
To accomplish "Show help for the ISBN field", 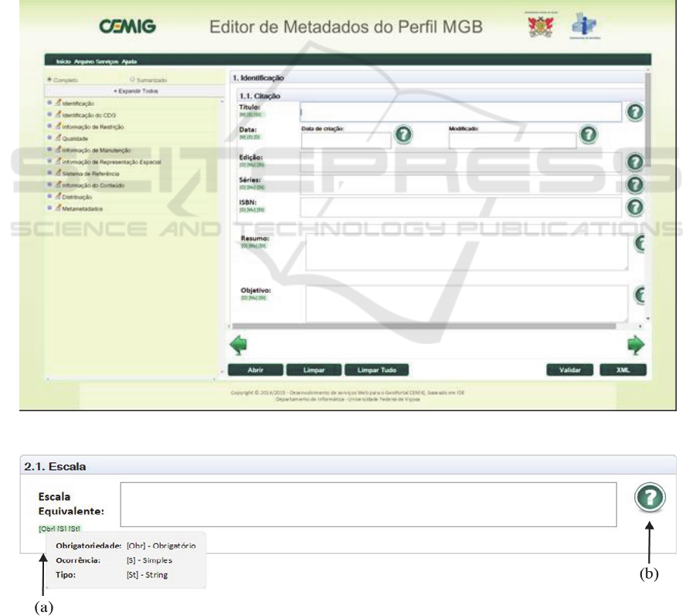I will (x=634, y=206).
